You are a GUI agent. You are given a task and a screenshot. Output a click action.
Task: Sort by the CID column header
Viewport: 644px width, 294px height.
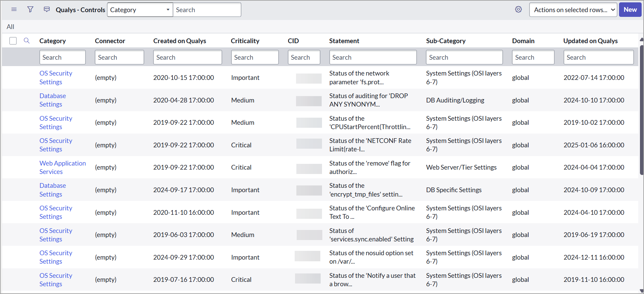point(293,41)
